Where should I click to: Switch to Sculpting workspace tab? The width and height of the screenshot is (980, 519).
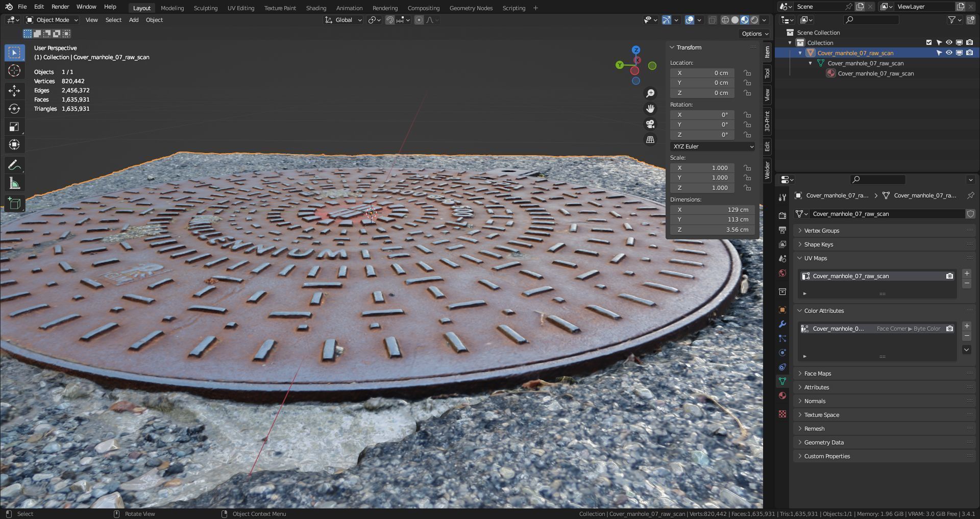point(205,8)
